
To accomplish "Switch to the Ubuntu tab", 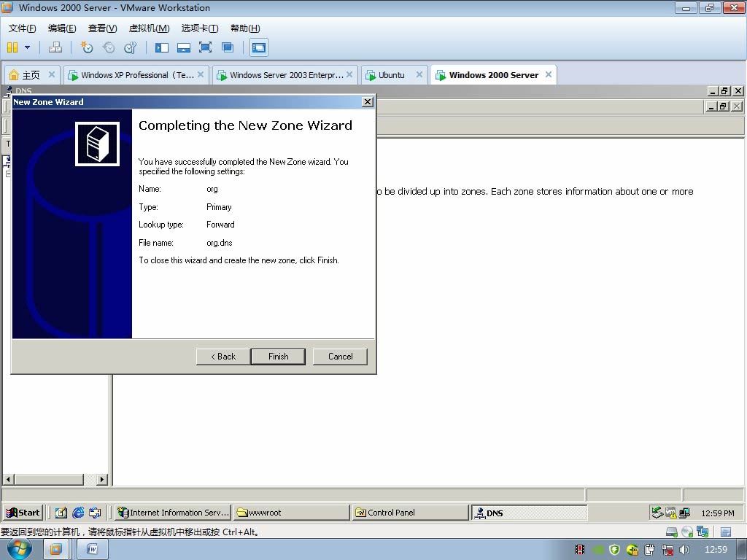I will click(x=392, y=75).
